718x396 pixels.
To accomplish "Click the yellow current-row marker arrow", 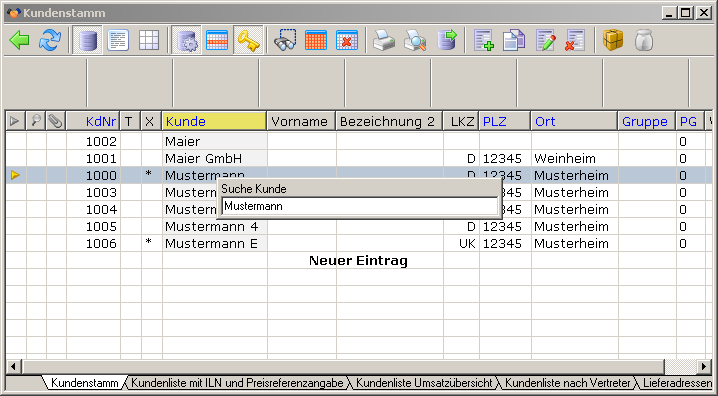I will click(15, 175).
